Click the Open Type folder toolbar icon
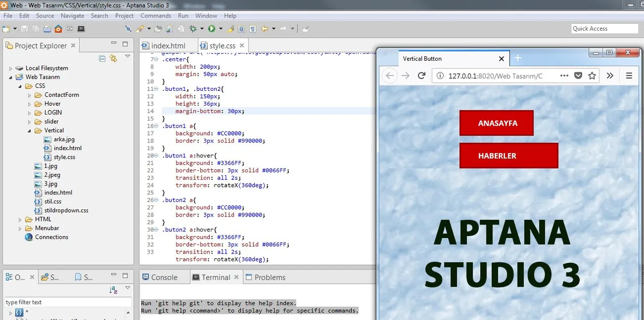The image size is (644, 320). [x=158, y=29]
